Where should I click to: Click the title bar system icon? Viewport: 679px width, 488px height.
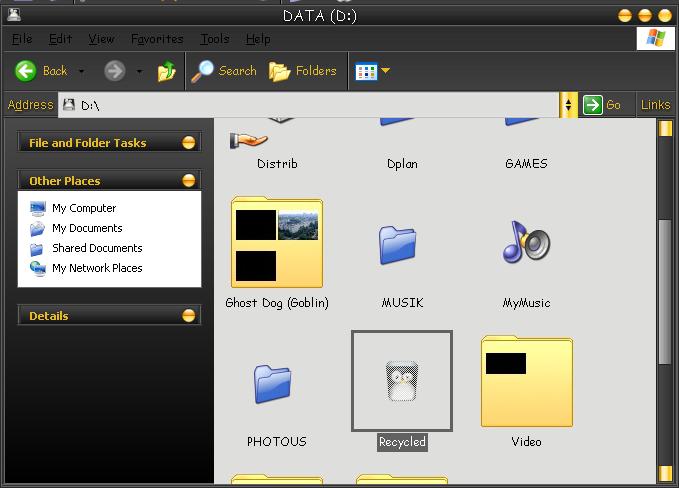14,15
